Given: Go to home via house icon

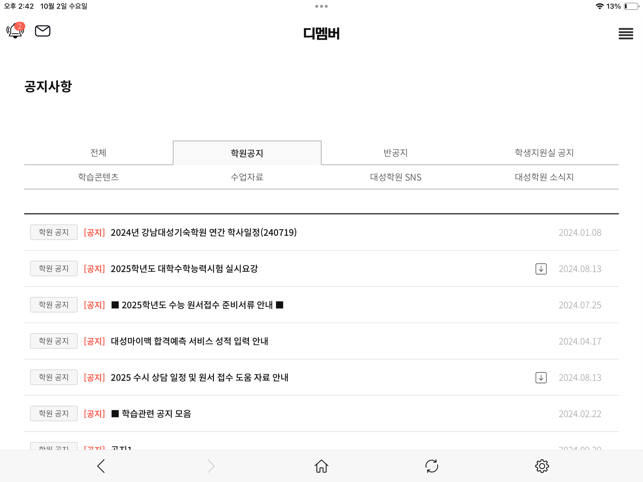Looking at the screenshot, I should tap(322, 466).
